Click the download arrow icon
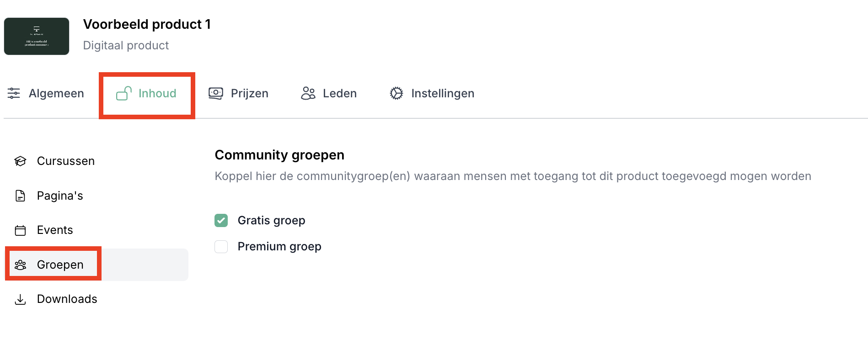The width and height of the screenshot is (868, 339). (20, 299)
